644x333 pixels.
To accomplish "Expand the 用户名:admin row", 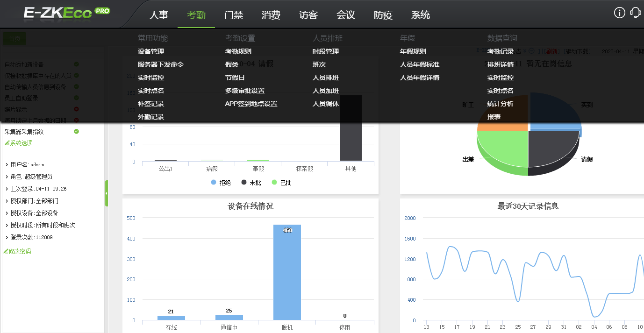I will 25,164.
